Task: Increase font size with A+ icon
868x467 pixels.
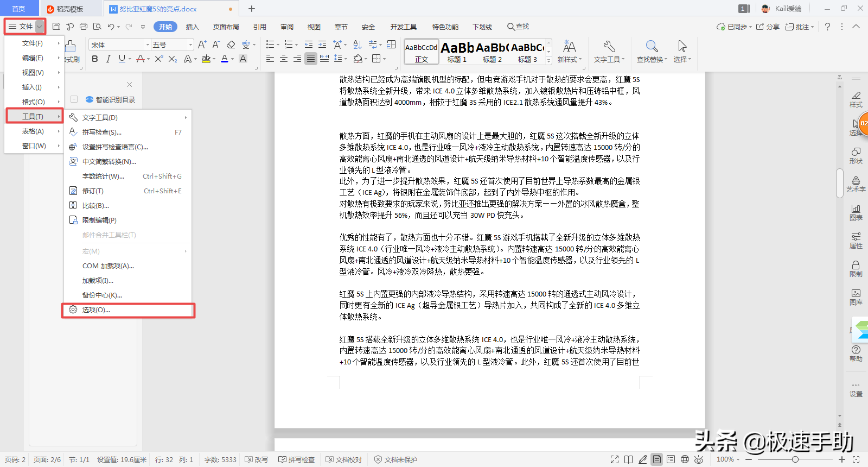Action: tap(202, 45)
